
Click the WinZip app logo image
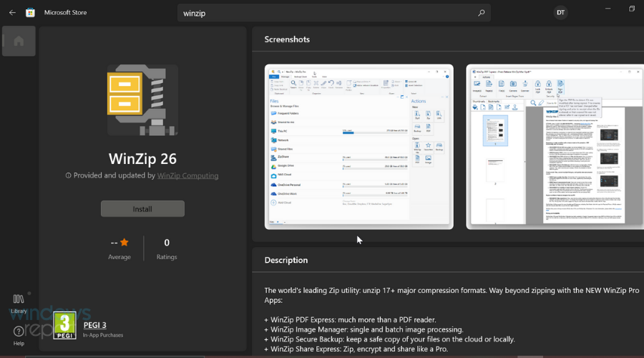pos(142,100)
